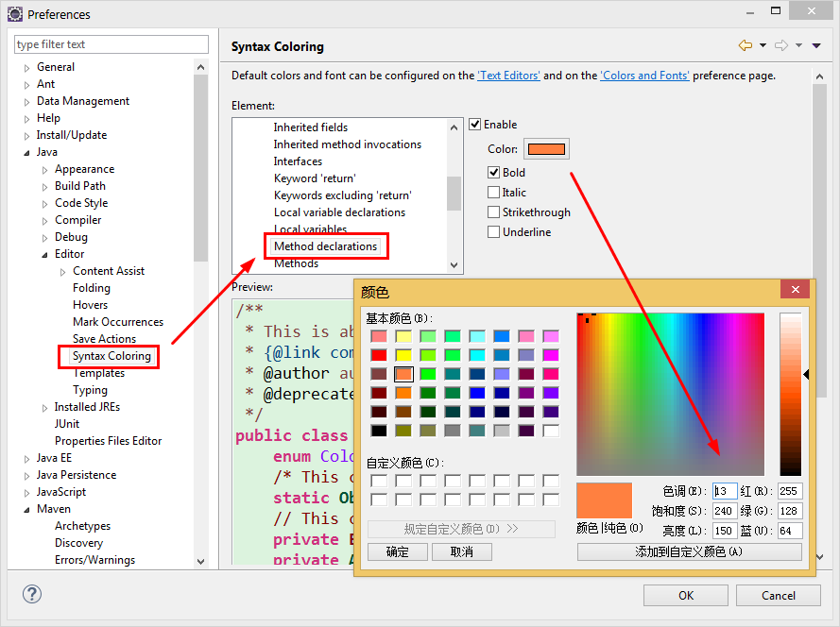840x627 pixels.
Task: Select Local variable declarations element
Action: (x=339, y=212)
